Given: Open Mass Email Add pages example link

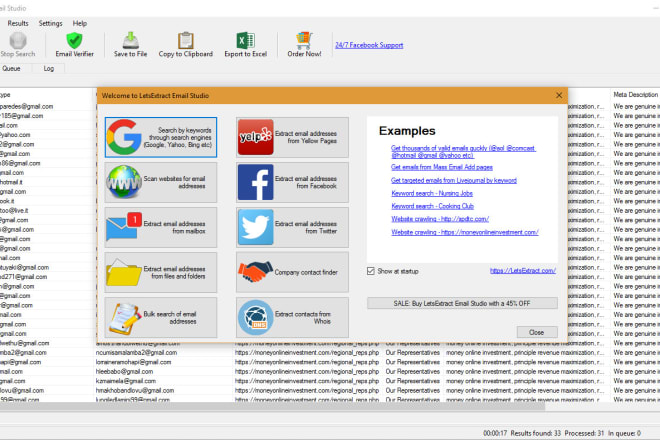Looking at the screenshot, I should pyautogui.click(x=442, y=167).
